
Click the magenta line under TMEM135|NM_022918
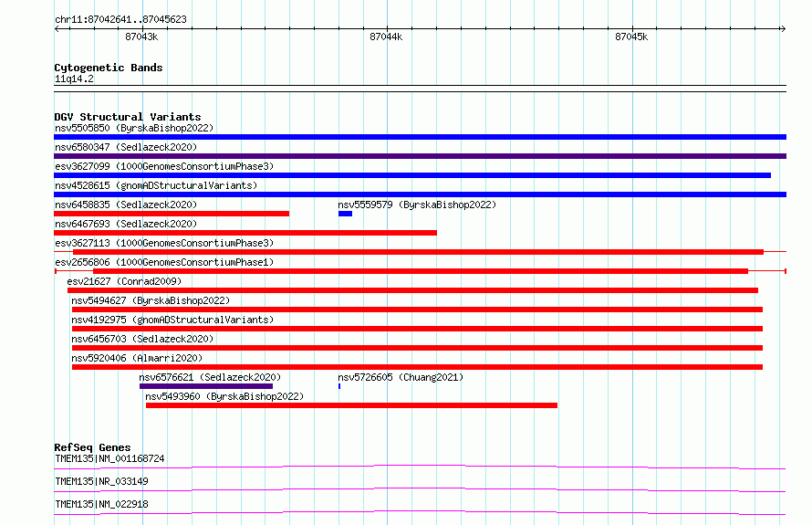(x=420, y=512)
